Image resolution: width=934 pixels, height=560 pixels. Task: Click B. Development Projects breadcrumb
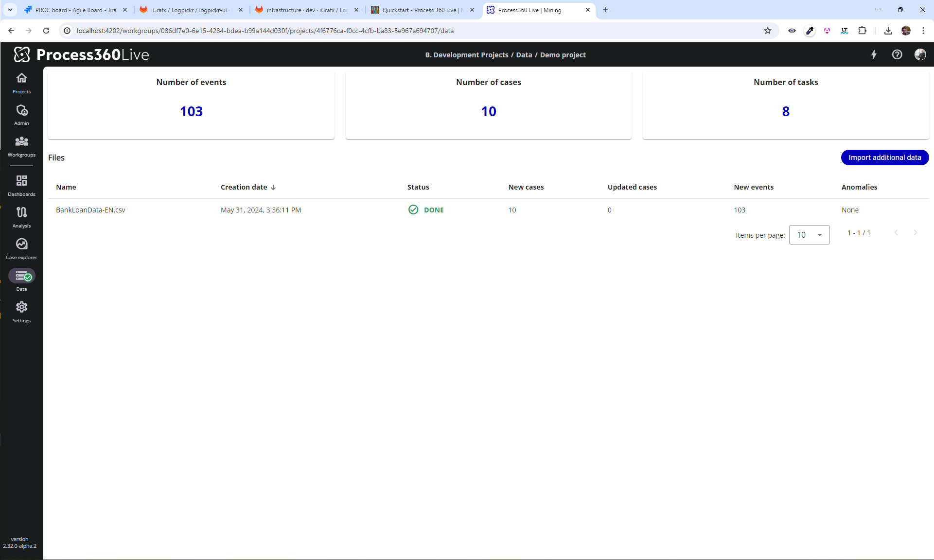pos(466,55)
